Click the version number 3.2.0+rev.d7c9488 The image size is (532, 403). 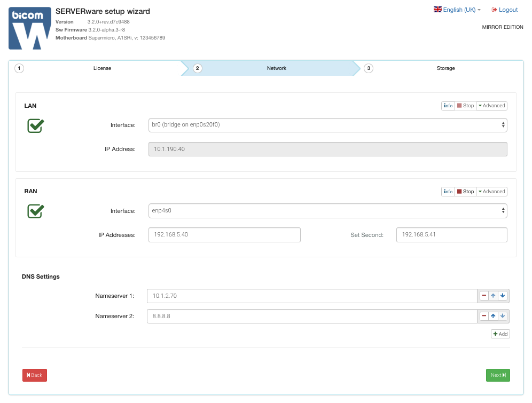tap(108, 22)
